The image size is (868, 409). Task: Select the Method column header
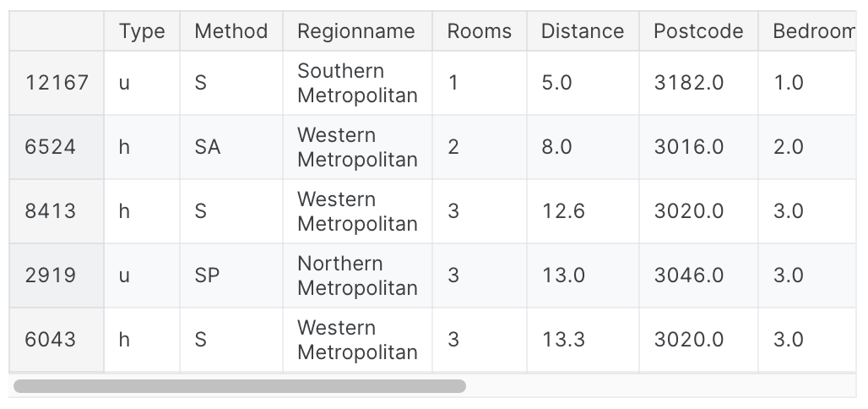[231, 31]
